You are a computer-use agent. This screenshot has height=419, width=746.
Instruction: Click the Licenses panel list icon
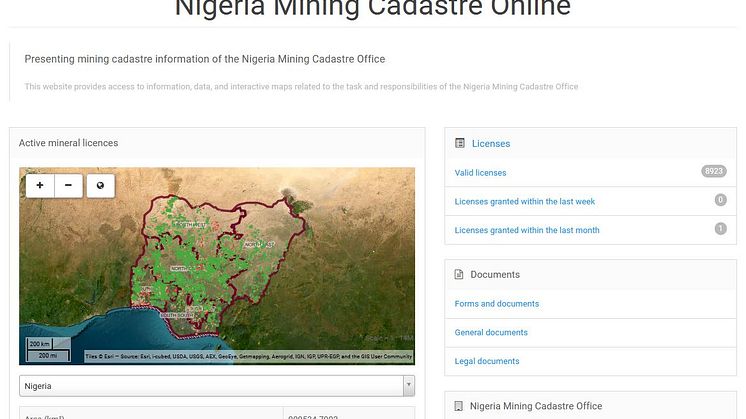click(x=460, y=143)
